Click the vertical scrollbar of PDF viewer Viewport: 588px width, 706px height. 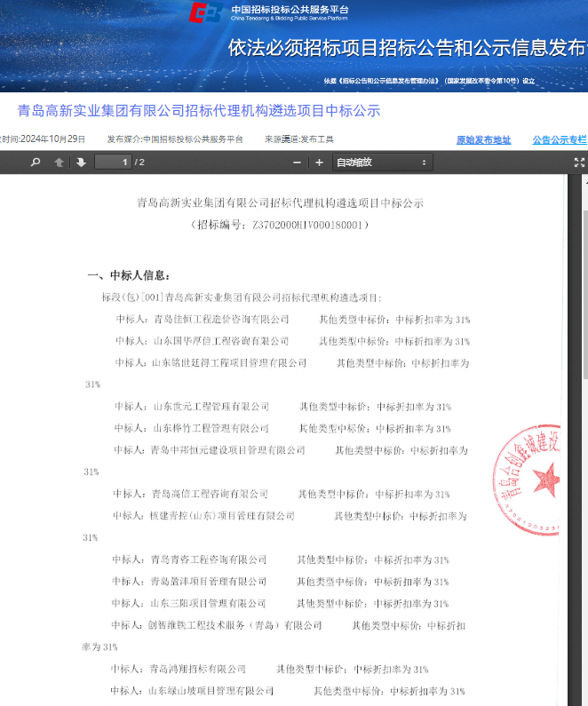click(x=584, y=355)
